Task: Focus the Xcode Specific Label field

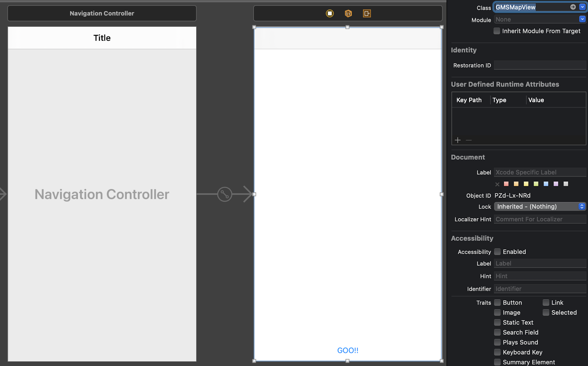Action: click(x=540, y=172)
